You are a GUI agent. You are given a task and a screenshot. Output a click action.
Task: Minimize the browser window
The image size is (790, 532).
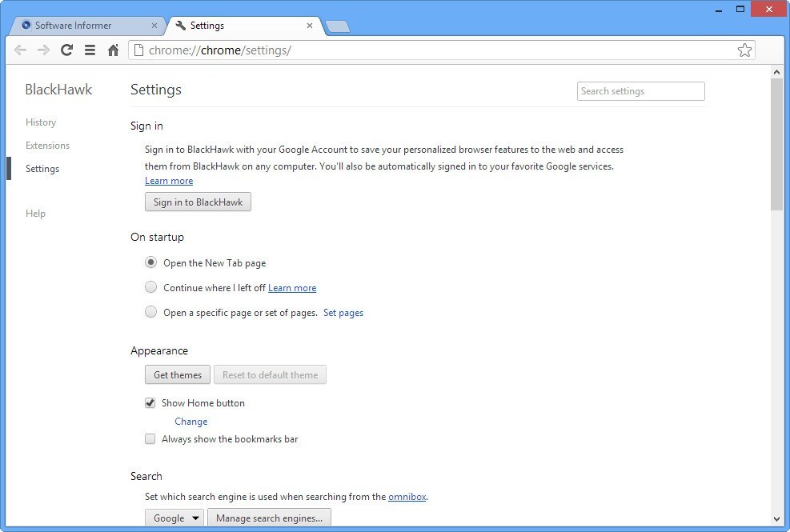tap(719, 9)
